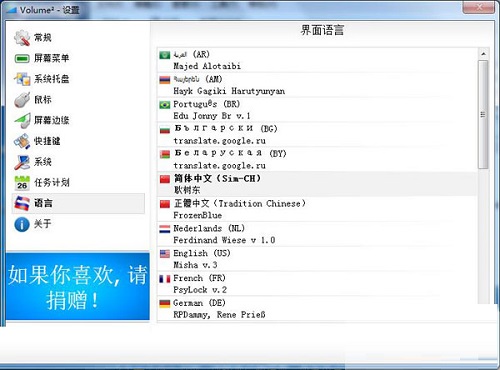
Task: Click translator name Majed Alotaibi
Action: click(207, 66)
